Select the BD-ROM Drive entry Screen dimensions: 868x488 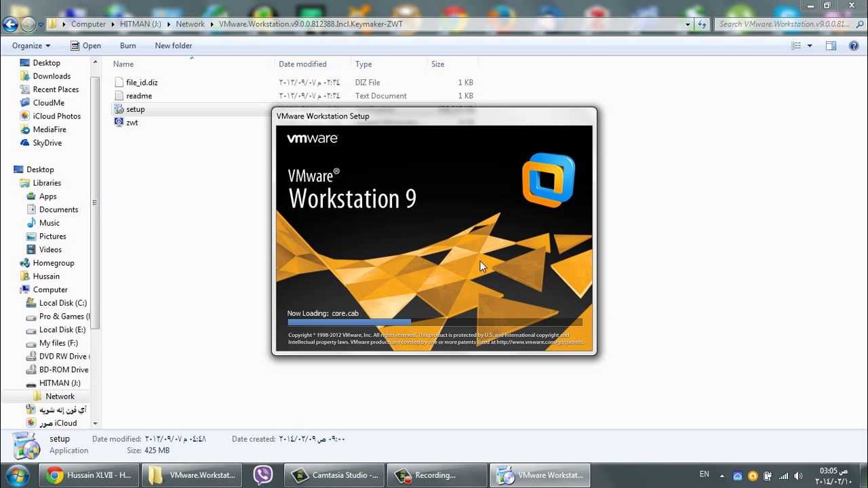[x=64, y=369]
